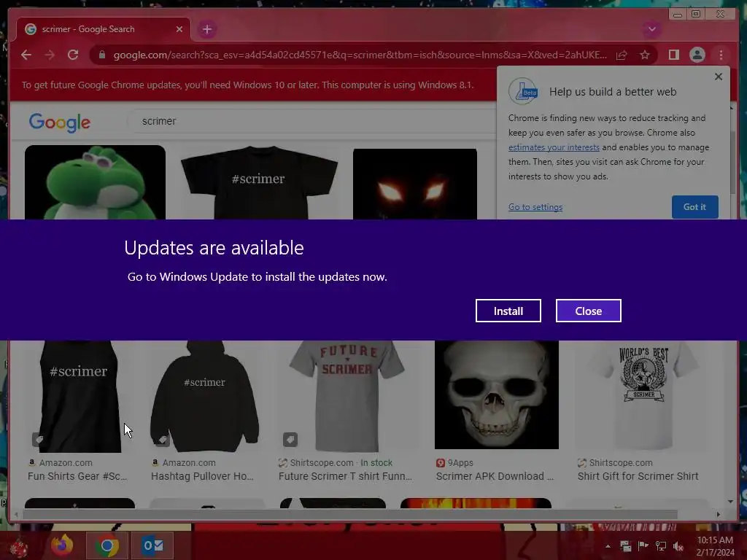This screenshot has width=747, height=560.
Task: Reload the Google search page
Action: click(x=73, y=55)
